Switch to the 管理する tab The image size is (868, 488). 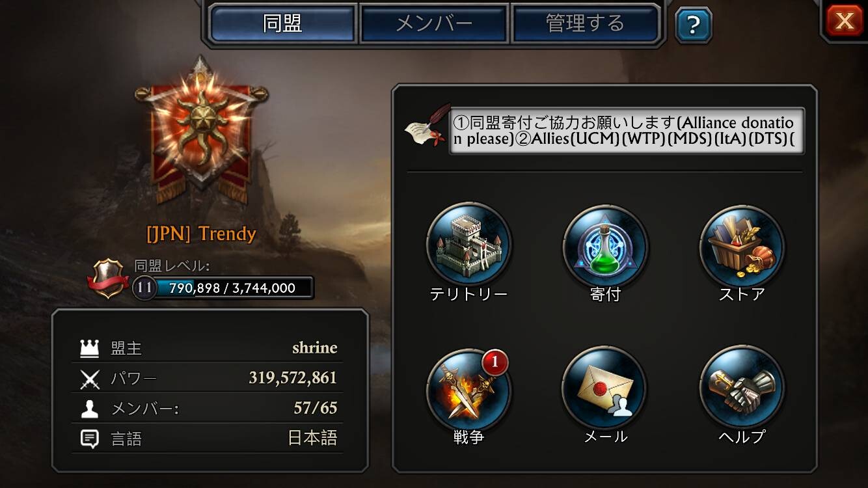pyautogui.click(x=586, y=23)
